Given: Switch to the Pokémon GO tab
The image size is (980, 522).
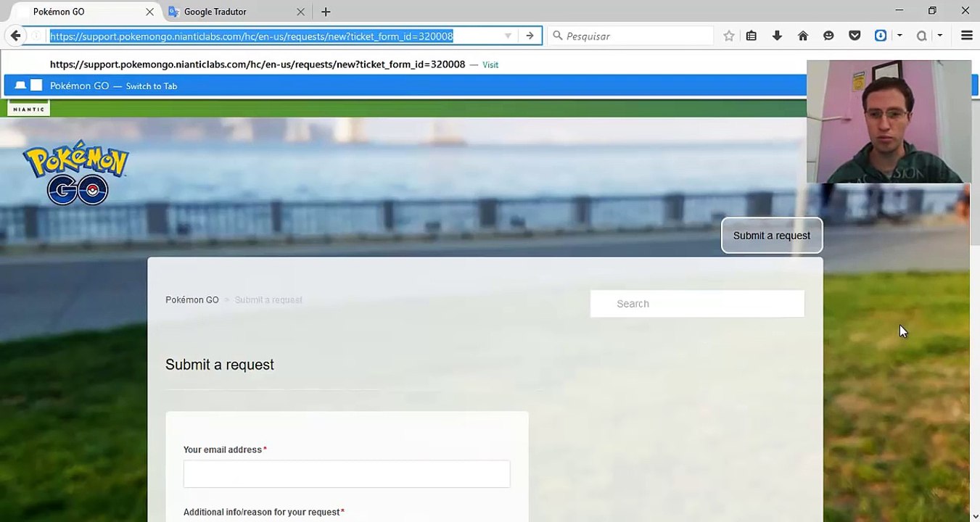Looking at the screenshot, I should point(87,12).
